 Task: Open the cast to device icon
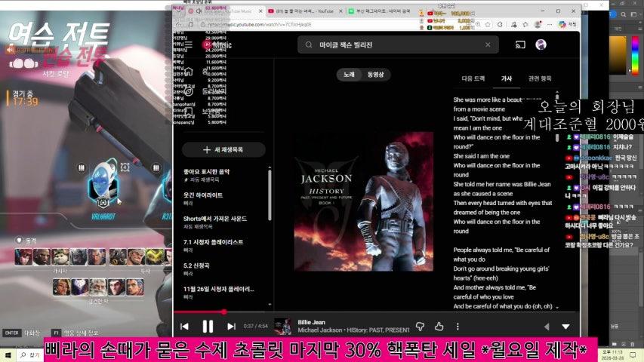click(x=520, y=44)
